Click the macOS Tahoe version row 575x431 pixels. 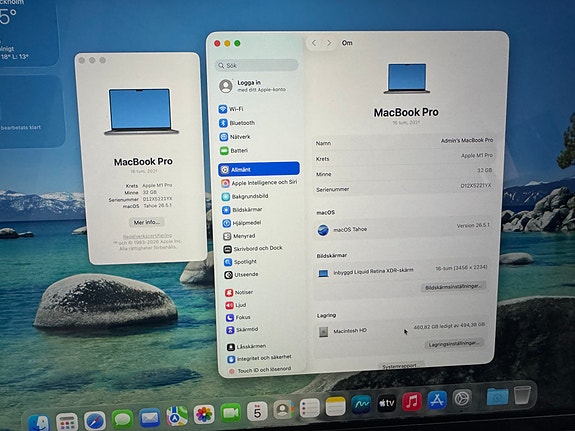click(403, 228)
